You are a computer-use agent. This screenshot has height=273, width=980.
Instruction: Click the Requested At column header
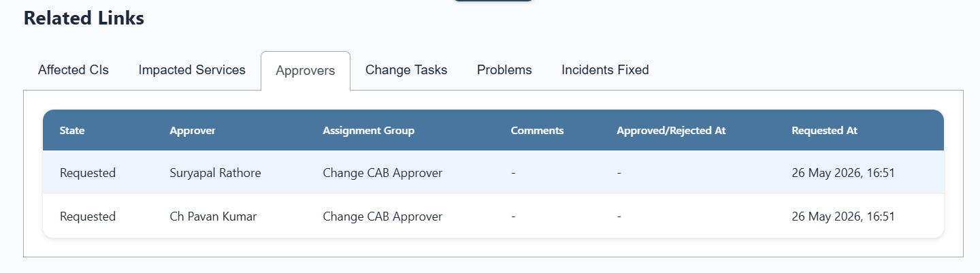824,131
